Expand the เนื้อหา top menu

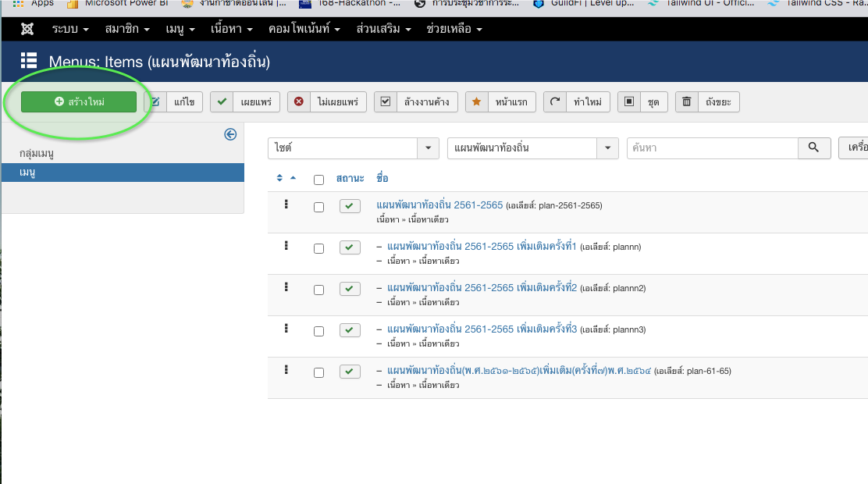[x=231, y=30]
